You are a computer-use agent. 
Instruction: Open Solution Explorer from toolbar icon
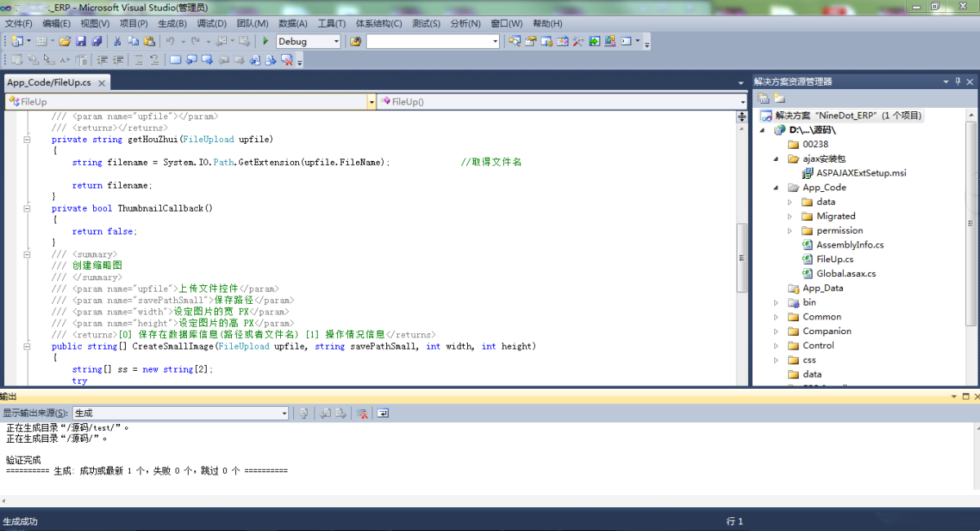click(514, 41)
